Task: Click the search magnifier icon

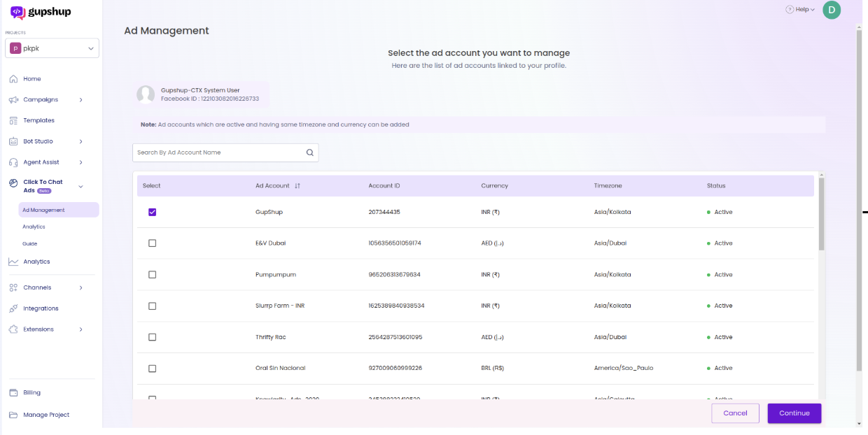Action: (309, 152)
